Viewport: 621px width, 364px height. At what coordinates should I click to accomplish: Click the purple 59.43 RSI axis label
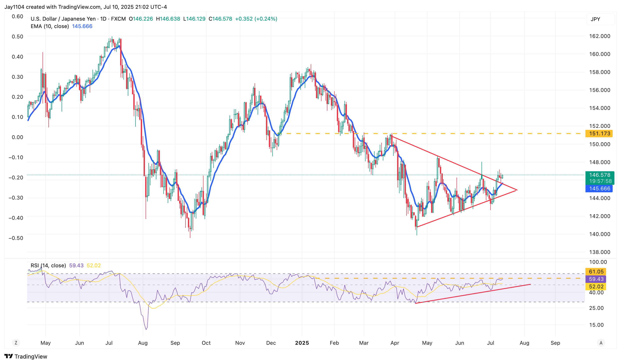596,279
